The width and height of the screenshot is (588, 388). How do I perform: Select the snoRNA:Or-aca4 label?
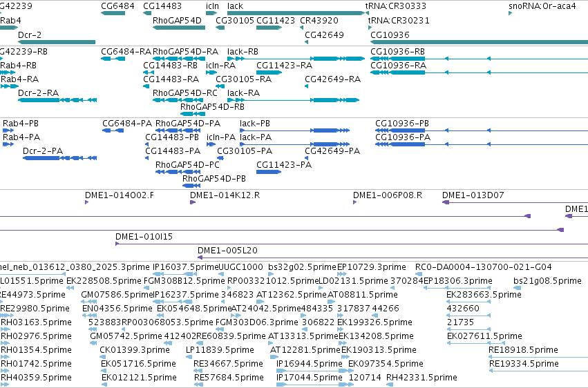coord(542,6)
